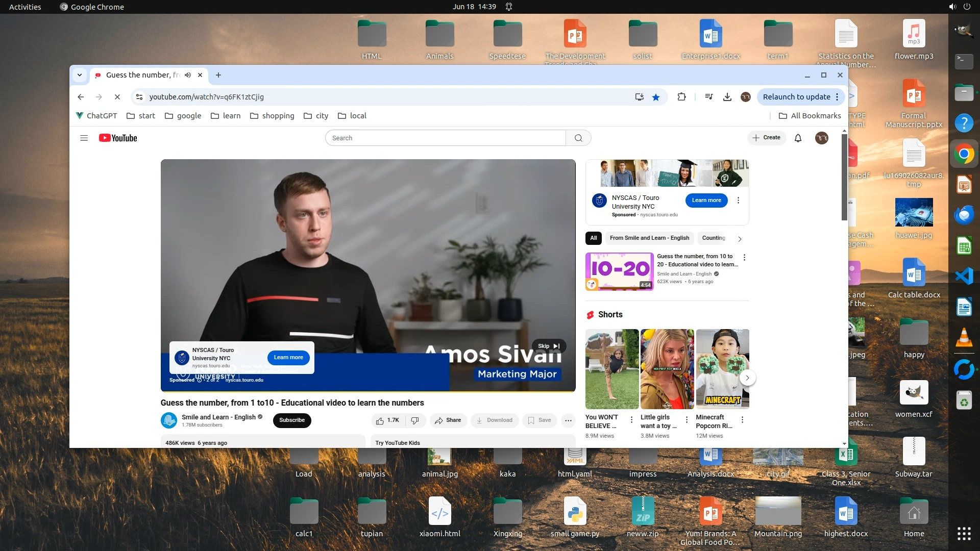The image size is (980, 551).
Task: Open YouTube notifications bell
Action: click(x=798, y=138)
